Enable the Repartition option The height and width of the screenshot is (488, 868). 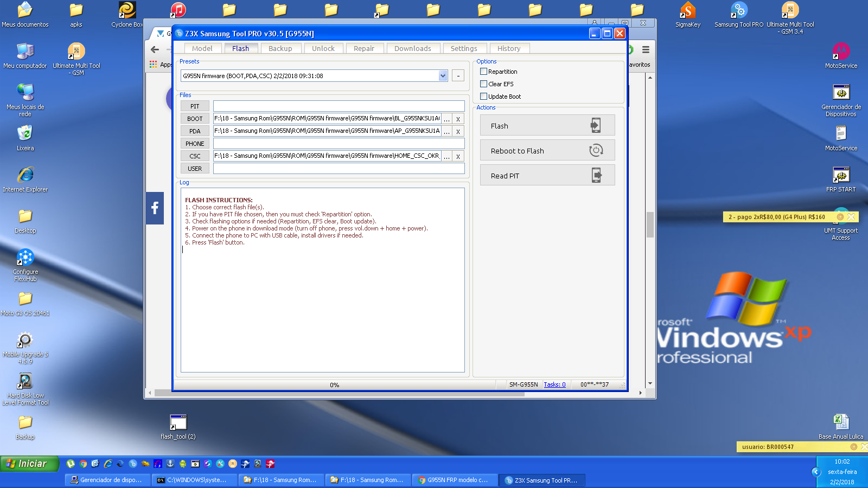click(x=483, y=72)
